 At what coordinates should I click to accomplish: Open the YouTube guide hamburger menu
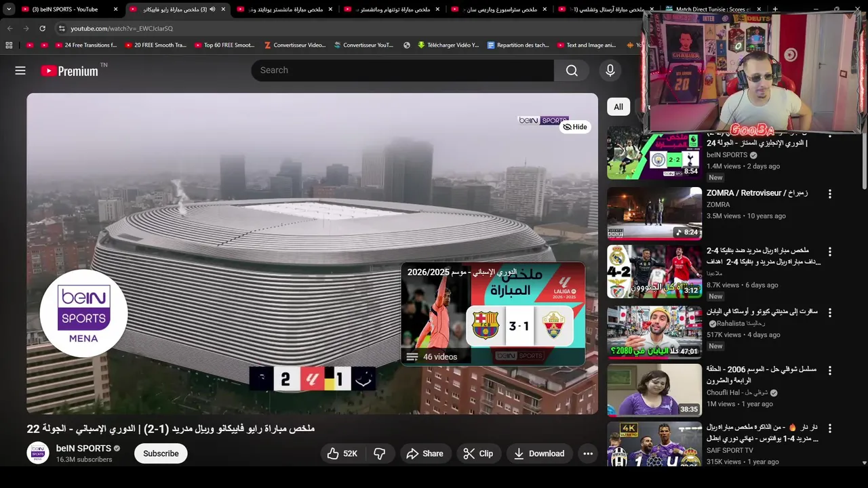click(20, 70)
